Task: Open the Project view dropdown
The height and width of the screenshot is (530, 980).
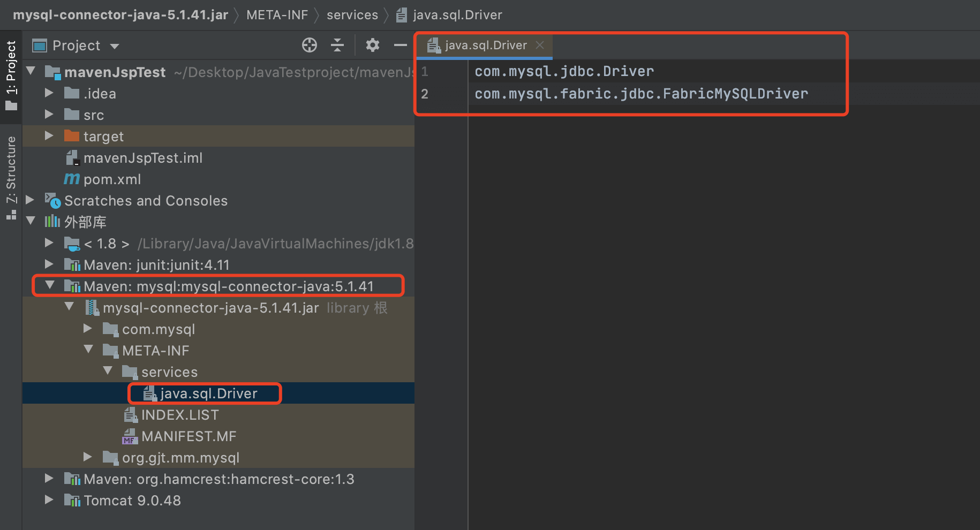Action: pyautogui.click(x=114, y=46)
